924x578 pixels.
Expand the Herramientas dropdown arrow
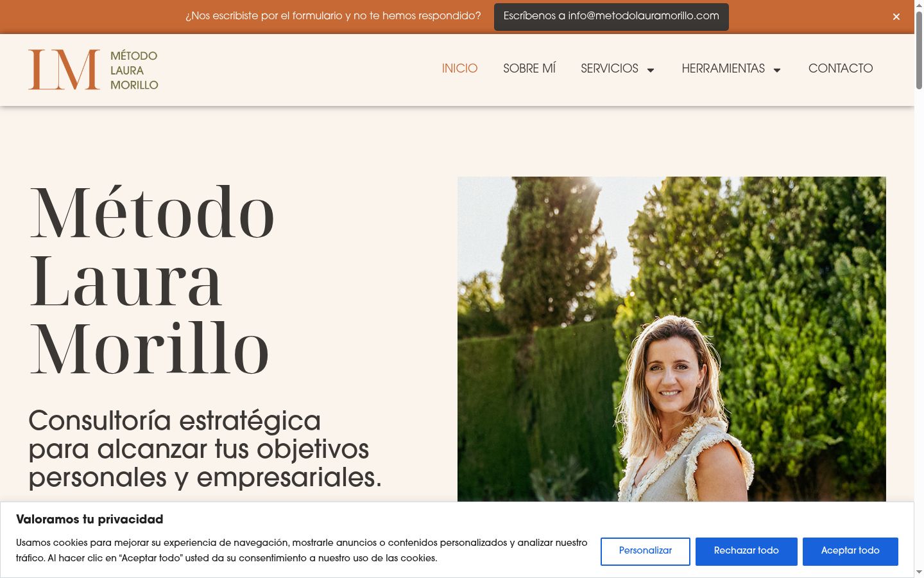(776, 70)
